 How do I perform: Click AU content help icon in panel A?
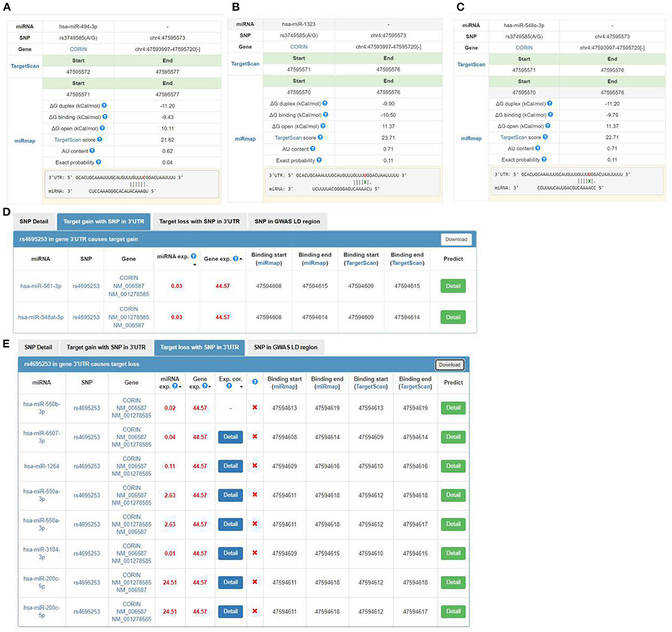pos(92,151)
